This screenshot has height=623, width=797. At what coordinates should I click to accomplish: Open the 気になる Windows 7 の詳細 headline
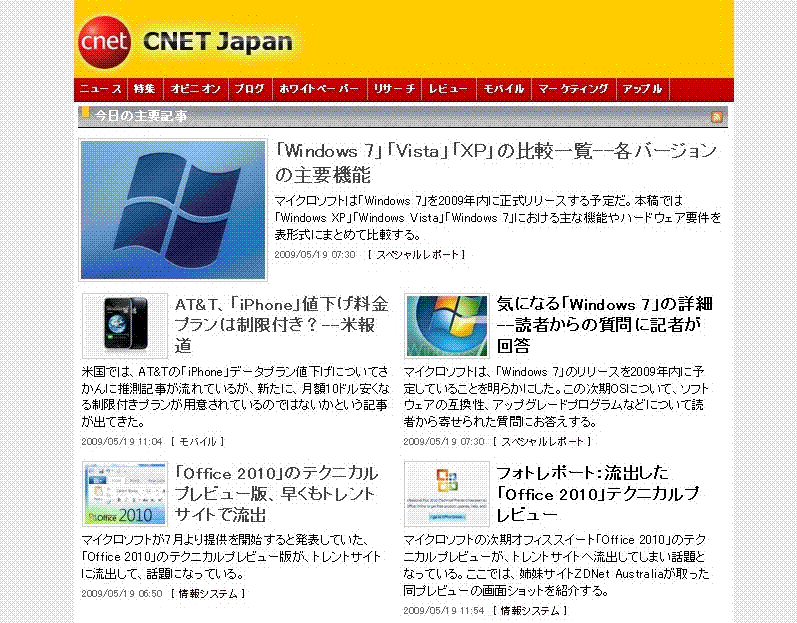604,325
